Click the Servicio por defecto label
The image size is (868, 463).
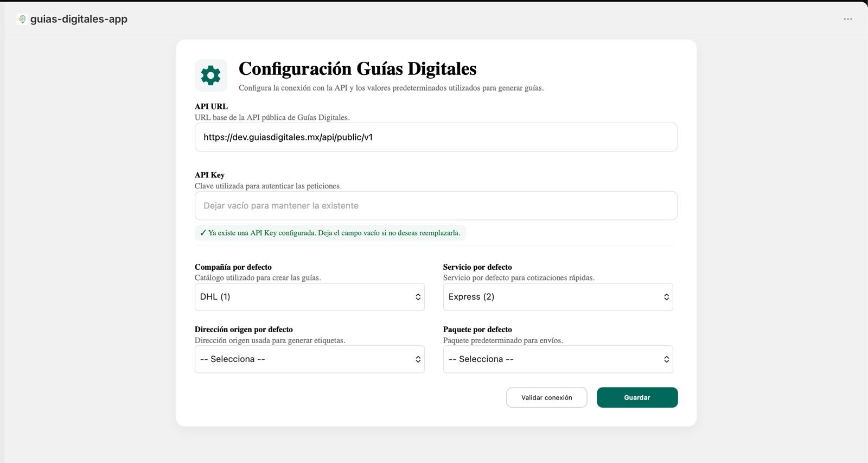click(477, 267)
